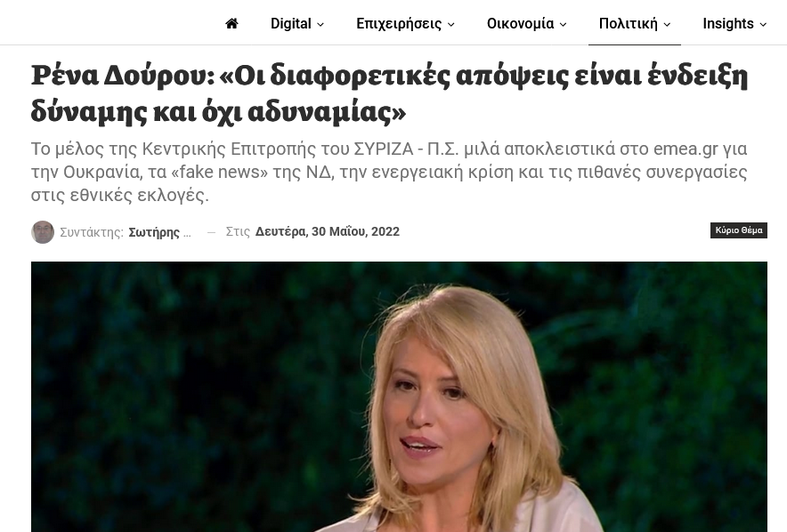Open the featured article photo
The image size is (787, 532).
click(399, 397)
